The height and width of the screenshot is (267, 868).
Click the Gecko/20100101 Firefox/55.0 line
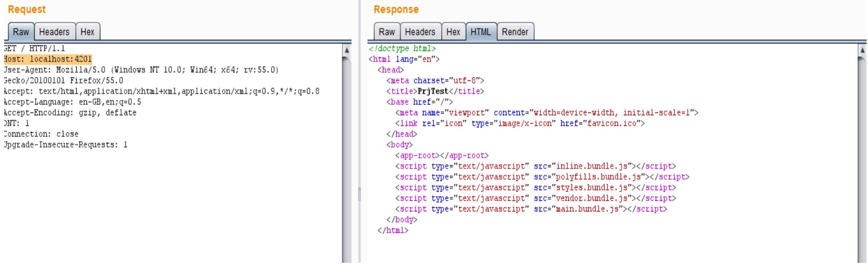point(63,81)
